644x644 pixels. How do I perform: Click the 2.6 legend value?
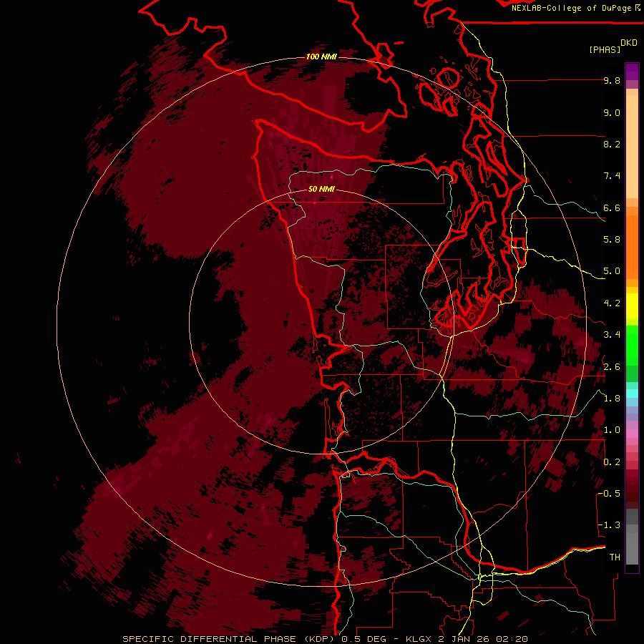point(612,367)
